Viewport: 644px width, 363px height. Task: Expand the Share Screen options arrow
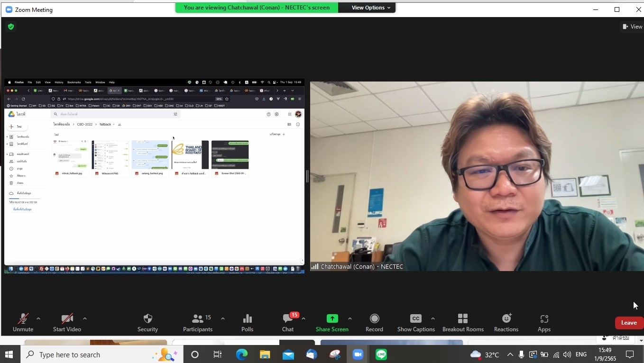[350, 318]
